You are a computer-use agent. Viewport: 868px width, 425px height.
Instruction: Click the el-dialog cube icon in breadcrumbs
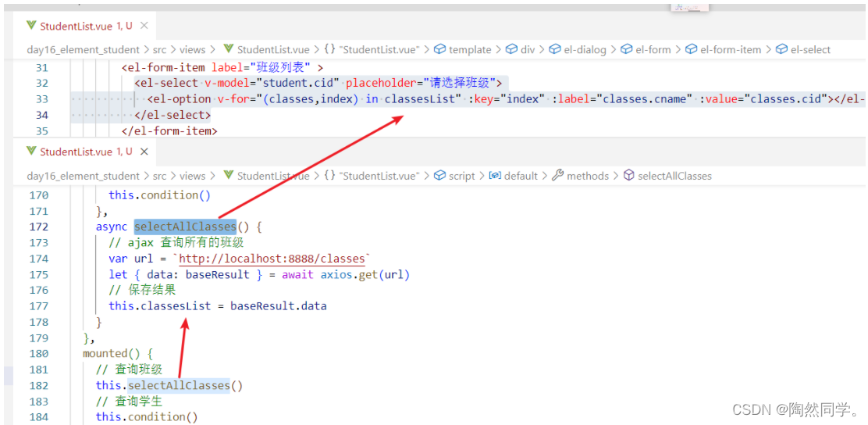[555, 49]
